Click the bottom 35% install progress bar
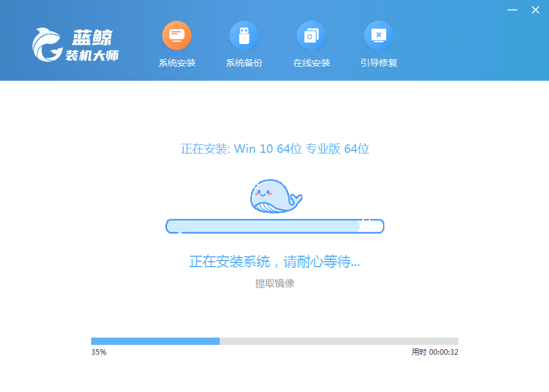This screenshot has width=549, height=392. [274, 341]
